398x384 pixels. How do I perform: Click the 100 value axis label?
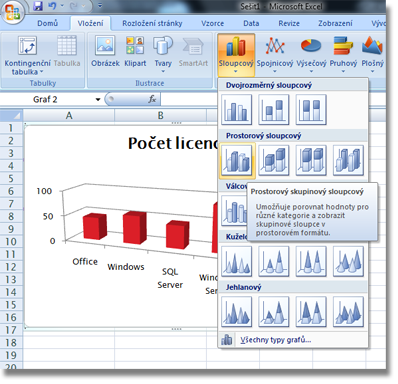pyautogui.click(x=44, y=191)
